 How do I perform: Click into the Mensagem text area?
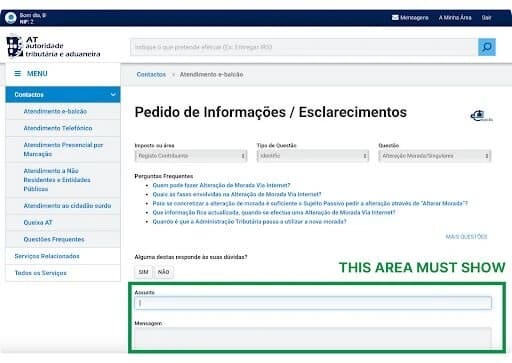(313, 338)
